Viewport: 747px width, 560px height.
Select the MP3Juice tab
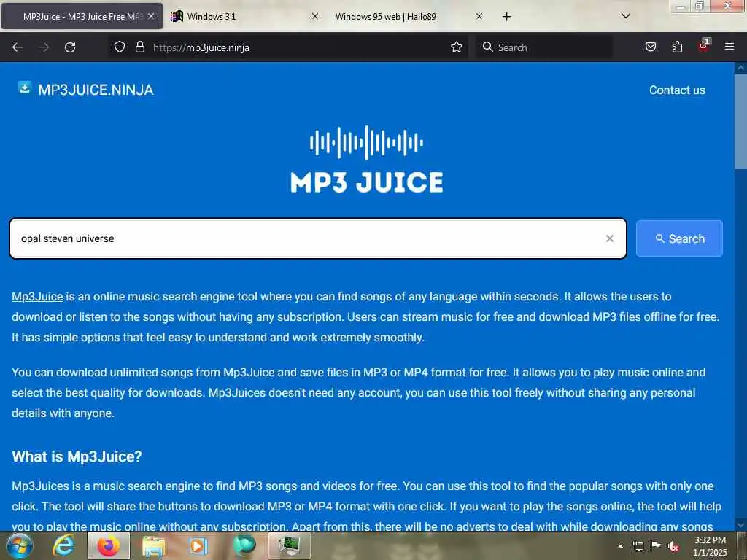[82, 16]
